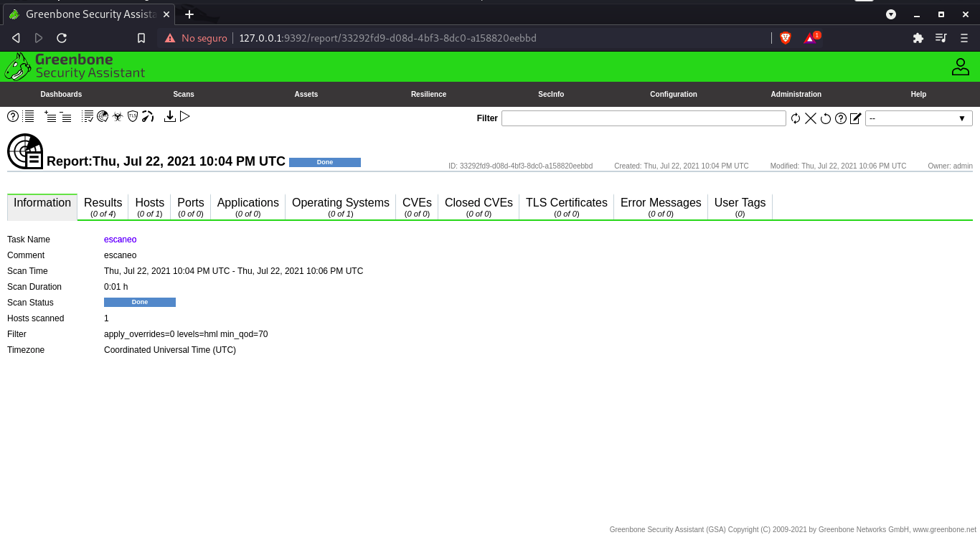This screenshot has height=535, width=980.
Task: Switch to the TLS Certificates tab
Action: (567, 207)
